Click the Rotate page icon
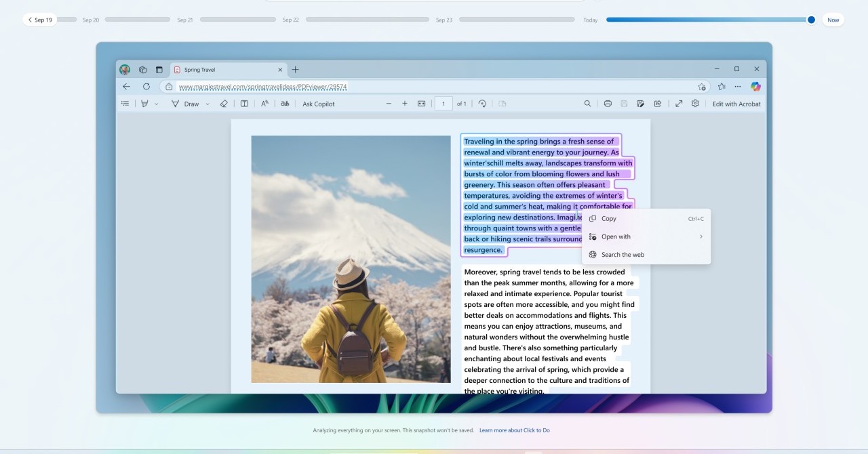This screenshot has width=868, height=454. click(482, 104)
